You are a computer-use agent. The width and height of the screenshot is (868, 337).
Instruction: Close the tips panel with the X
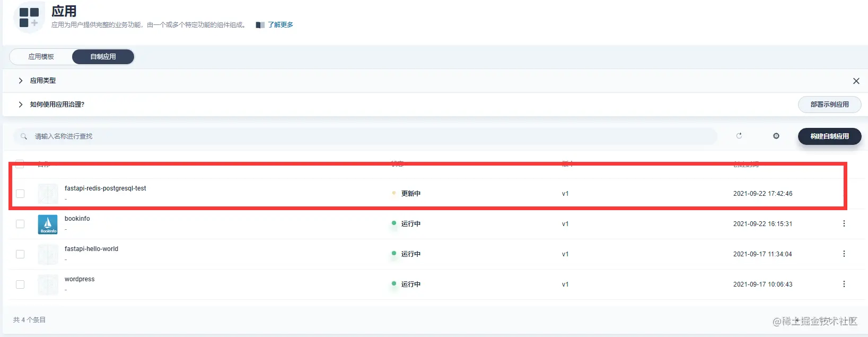[x=856, y=81]
